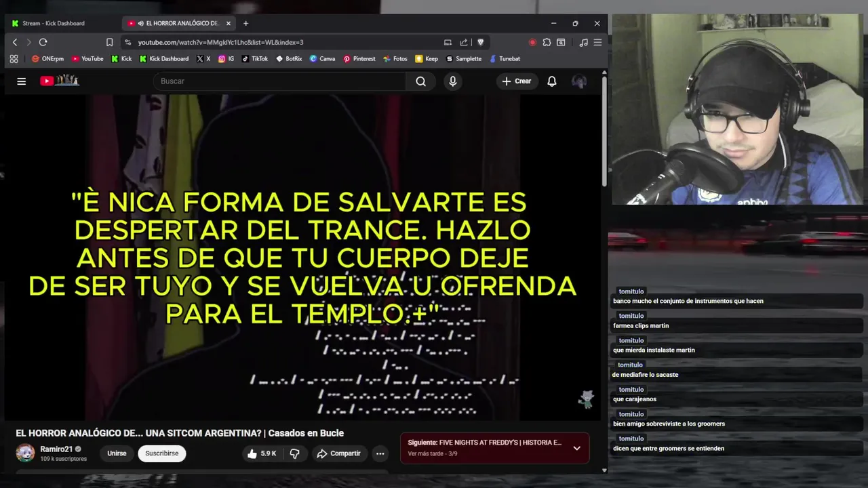Image resolution: width=868 pixels, height=488 pixels.
Task: Go to YouTube home via logo
Action: pyautogui.click(x=60, y=81)
